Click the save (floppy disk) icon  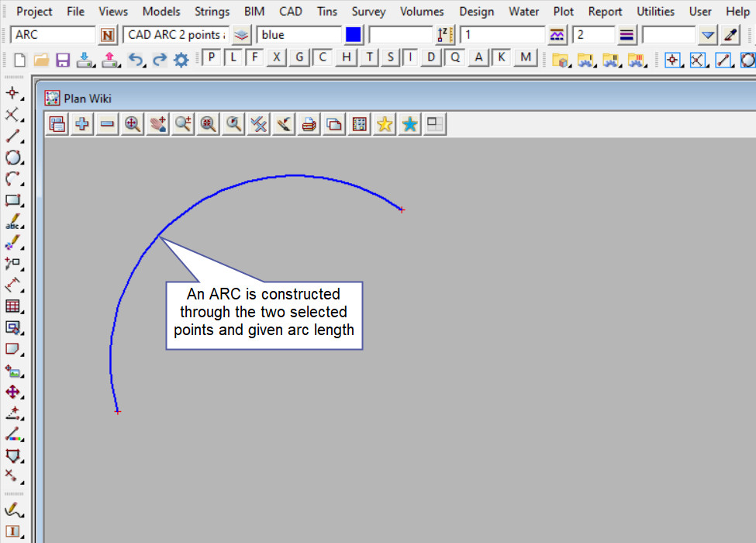pos(62,60)
